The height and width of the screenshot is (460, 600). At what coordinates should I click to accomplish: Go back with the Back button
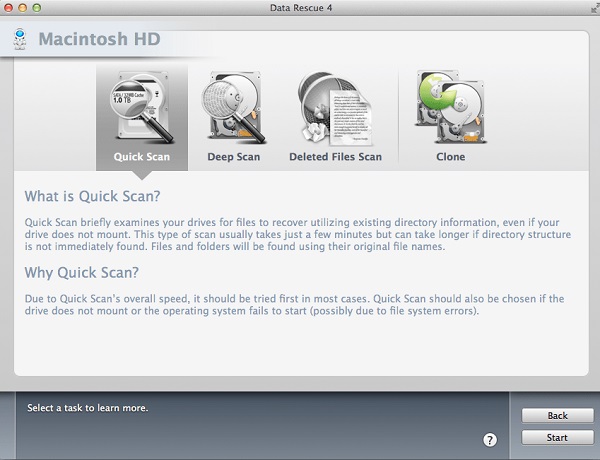coord(558,416)
